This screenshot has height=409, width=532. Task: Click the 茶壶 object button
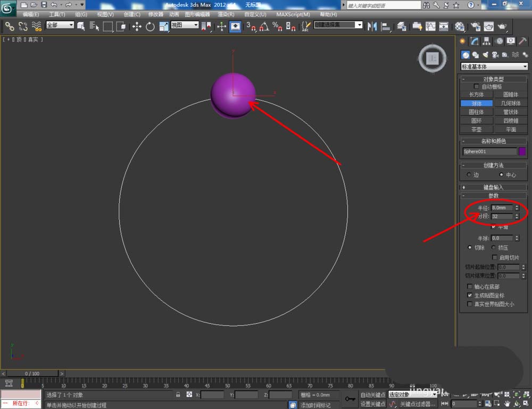476,129
